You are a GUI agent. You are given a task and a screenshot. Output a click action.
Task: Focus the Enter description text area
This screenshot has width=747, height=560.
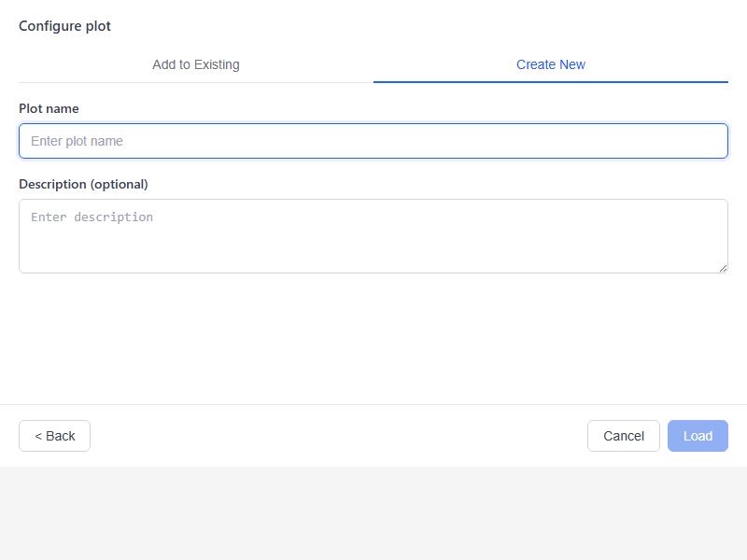373,233
